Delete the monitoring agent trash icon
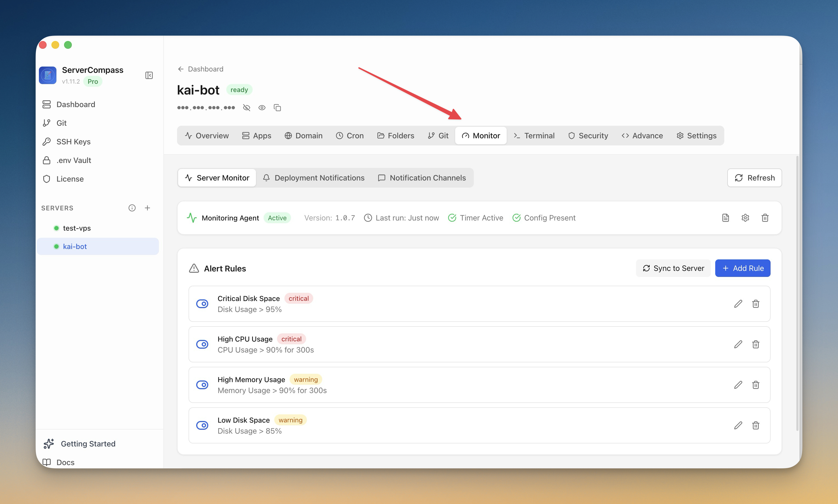 coord(765,218)
